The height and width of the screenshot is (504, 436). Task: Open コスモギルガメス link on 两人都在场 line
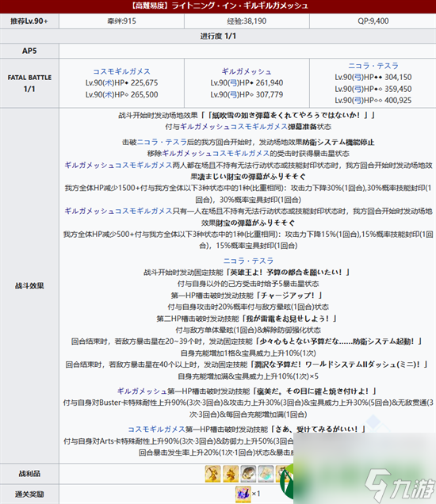pyautogui.click(x=143, y=165)
